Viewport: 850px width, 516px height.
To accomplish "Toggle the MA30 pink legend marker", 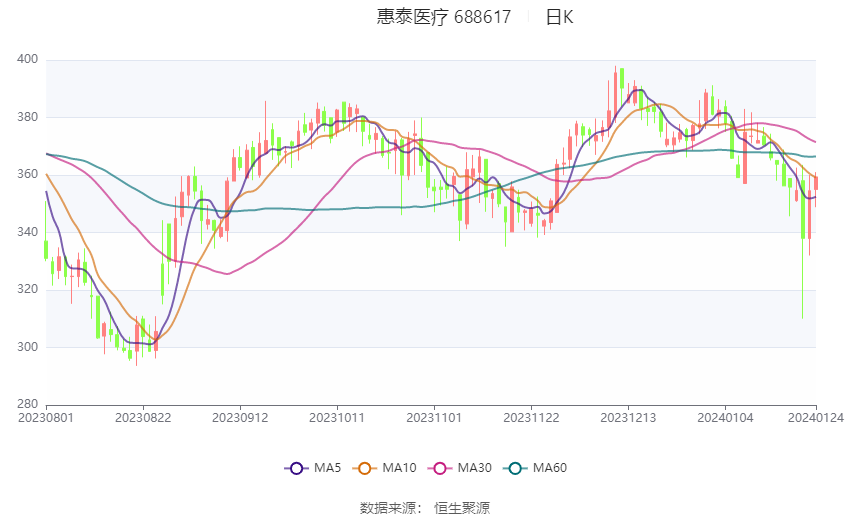I will click(440, 468).
